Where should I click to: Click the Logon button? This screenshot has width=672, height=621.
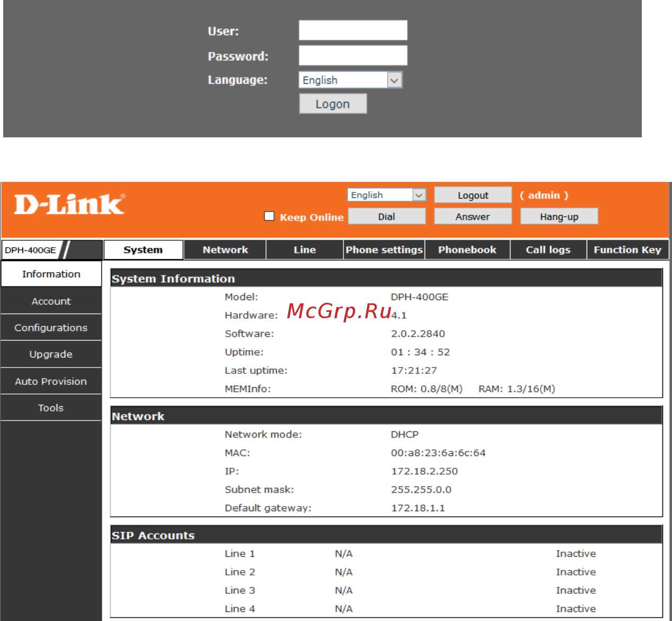[333, 104]
